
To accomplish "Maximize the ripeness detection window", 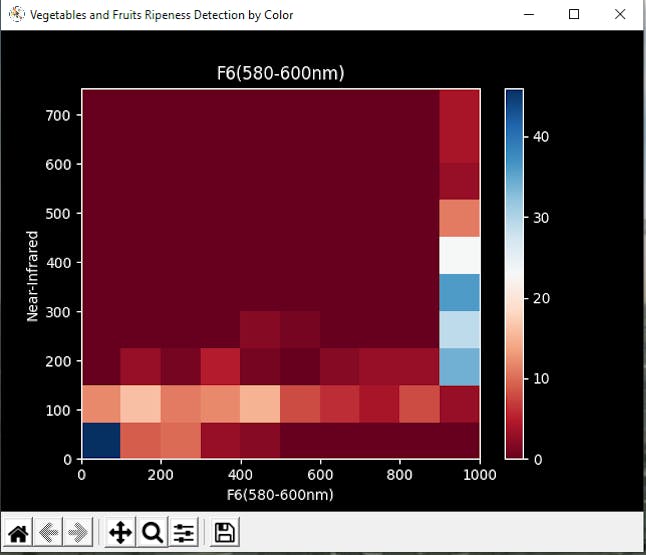I will [574, 14].
